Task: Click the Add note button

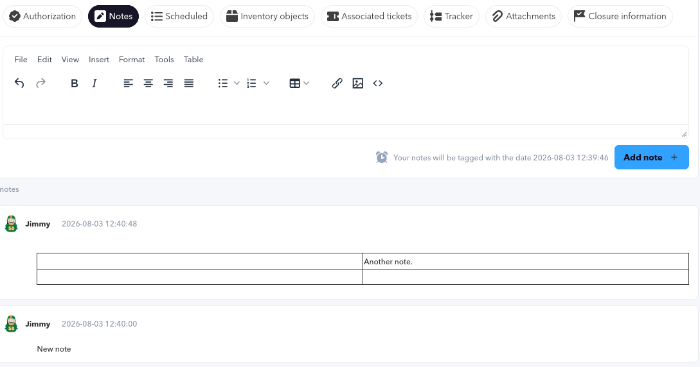Action: click(651, 157)
